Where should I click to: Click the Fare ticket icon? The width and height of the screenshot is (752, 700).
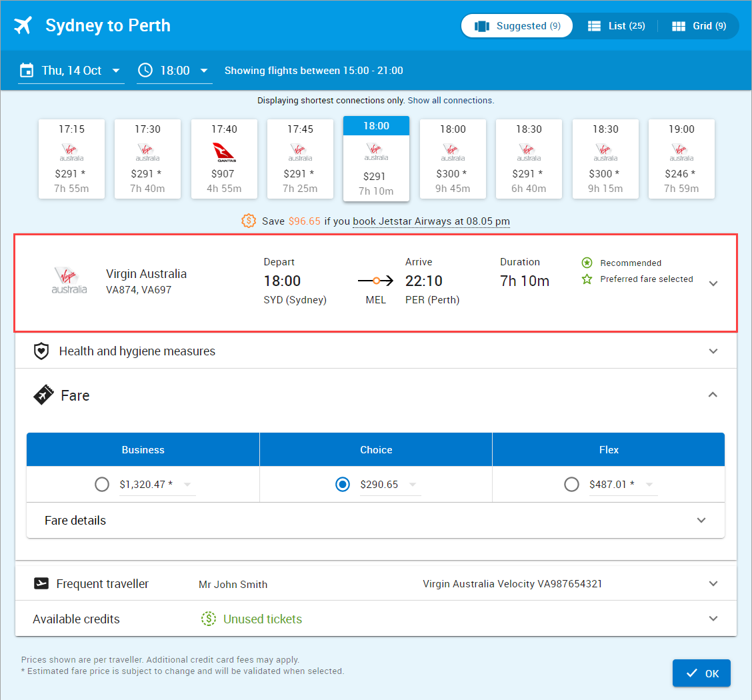click(43, 395)
